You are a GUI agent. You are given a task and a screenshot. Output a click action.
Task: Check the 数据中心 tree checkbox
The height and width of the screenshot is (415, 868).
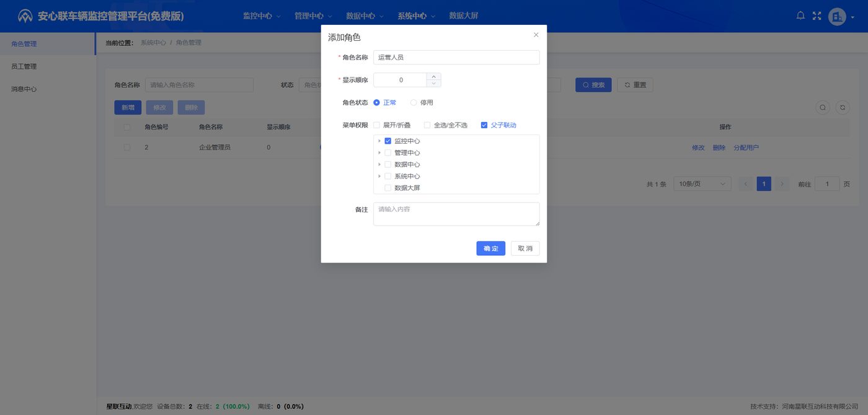coord(388,165)
